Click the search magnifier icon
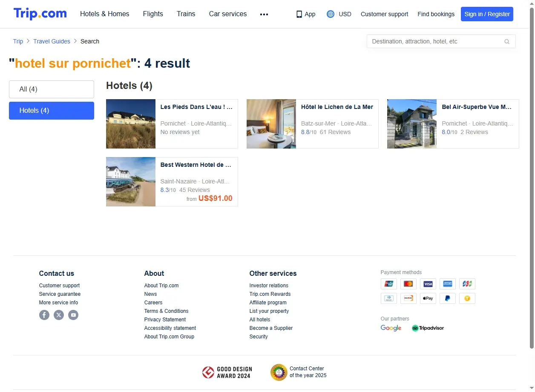The height and width of the screenshot is (392, 535). [507, 42]
